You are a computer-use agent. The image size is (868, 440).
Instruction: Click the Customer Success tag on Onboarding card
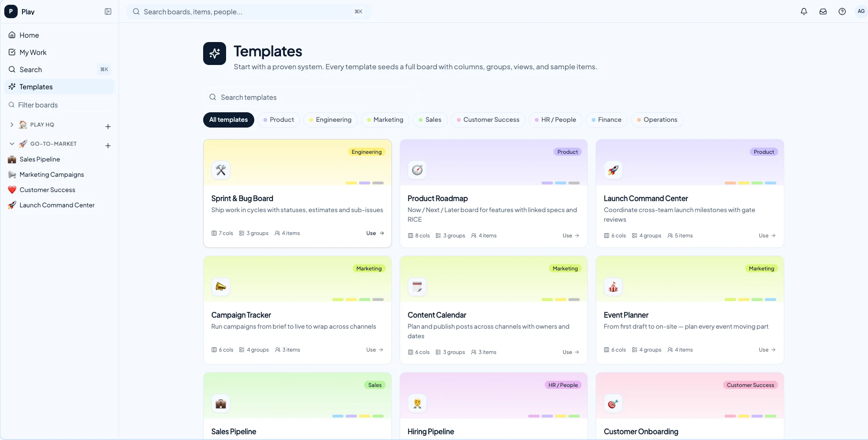pos(750,385)
